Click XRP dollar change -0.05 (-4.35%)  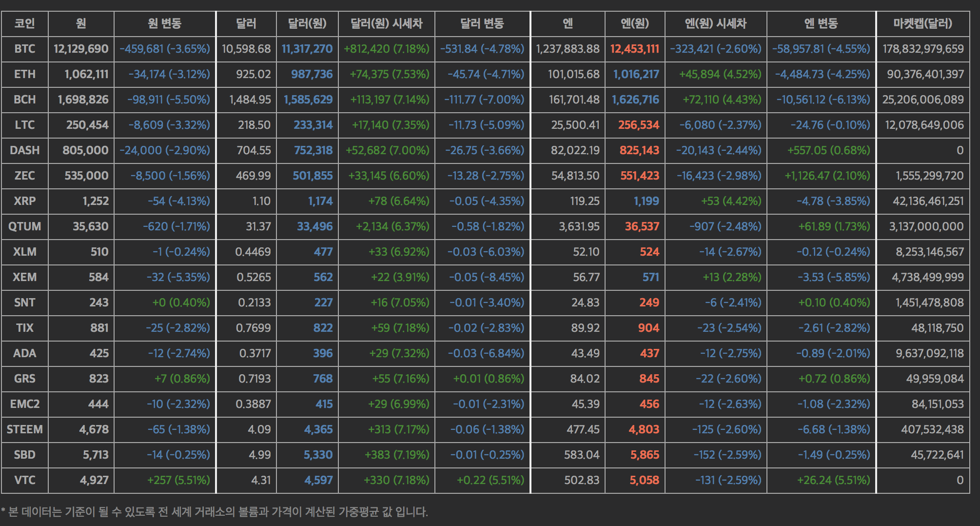point(487,201)
